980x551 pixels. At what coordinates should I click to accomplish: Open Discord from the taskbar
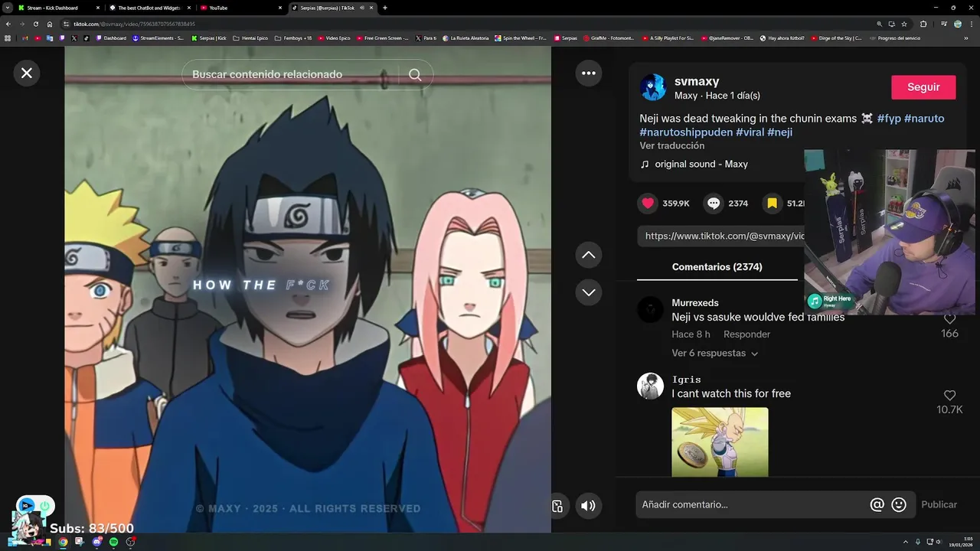[x=96, y=542]
